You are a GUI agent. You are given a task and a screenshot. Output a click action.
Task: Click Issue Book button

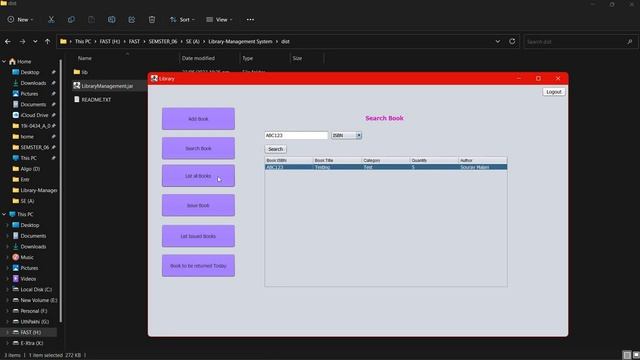click(x=198, y=205)
